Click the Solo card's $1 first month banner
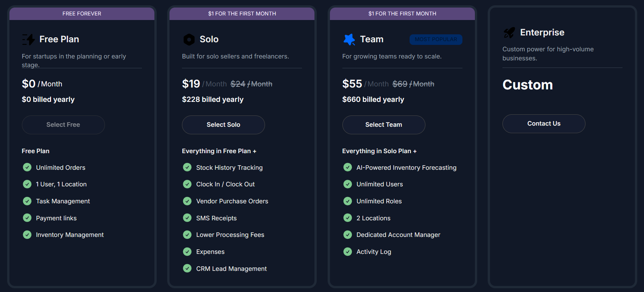Viewport: 644px width, 292px height. click(x=242, y=14)
